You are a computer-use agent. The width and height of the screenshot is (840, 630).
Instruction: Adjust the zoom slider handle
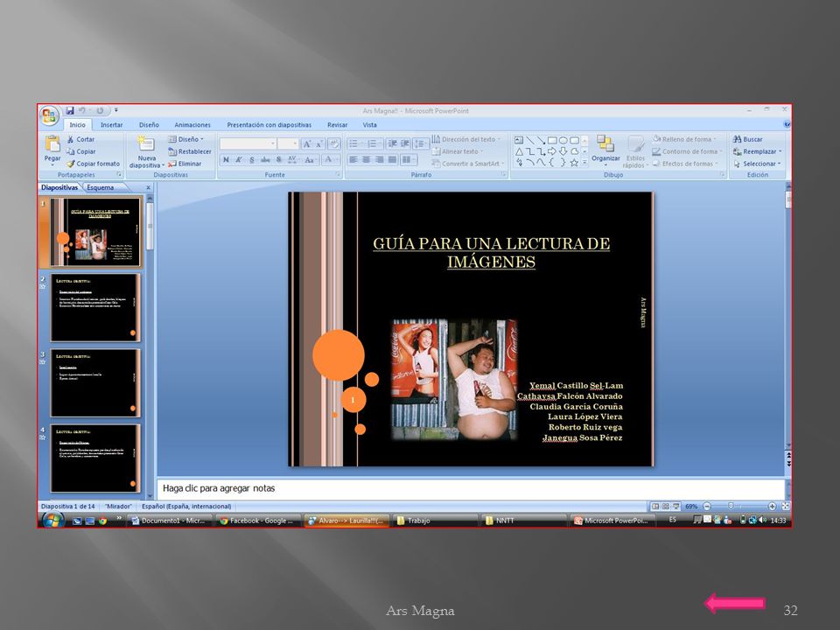coord(731,507)
